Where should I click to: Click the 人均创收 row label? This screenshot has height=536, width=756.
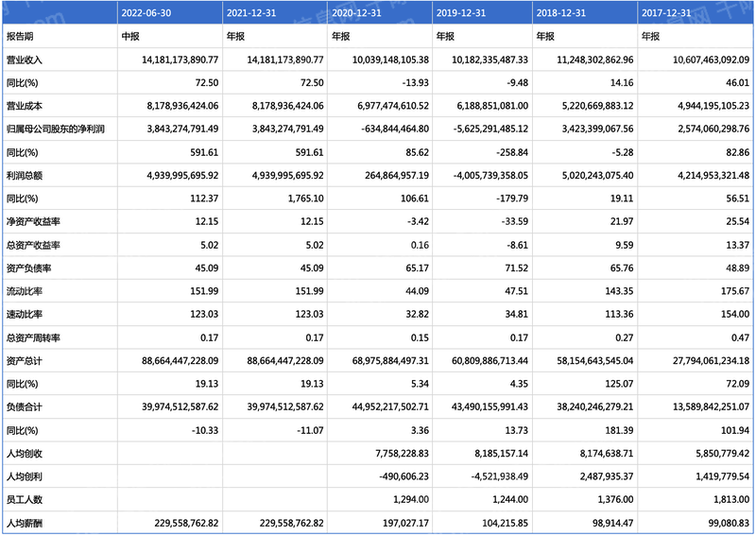(25, 453)
